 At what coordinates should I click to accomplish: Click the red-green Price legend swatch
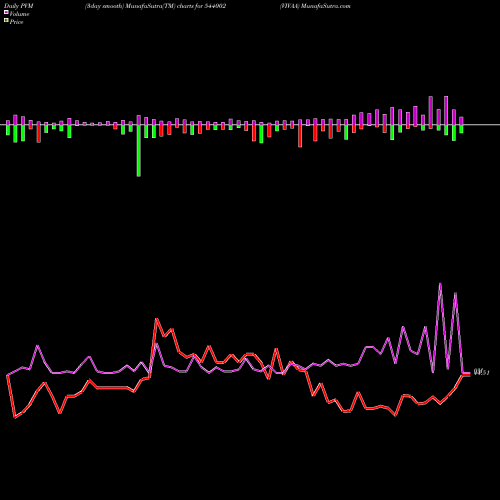(6, 21)
